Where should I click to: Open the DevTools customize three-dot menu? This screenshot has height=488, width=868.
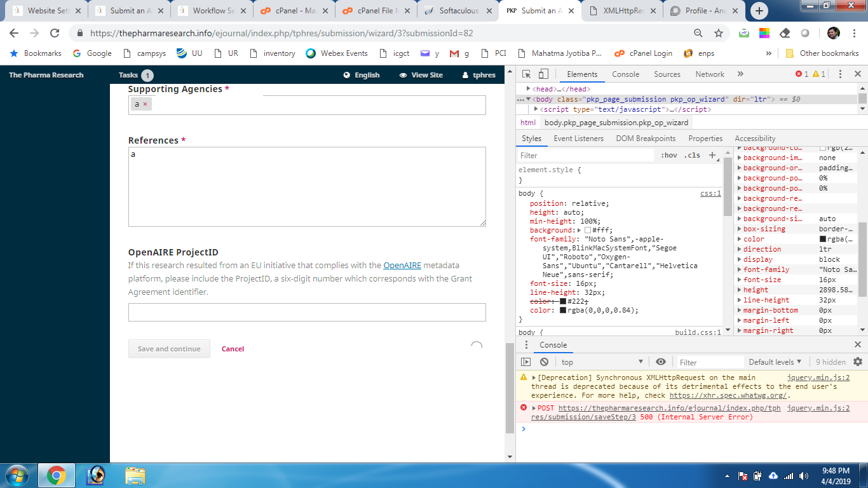(840, 74)
